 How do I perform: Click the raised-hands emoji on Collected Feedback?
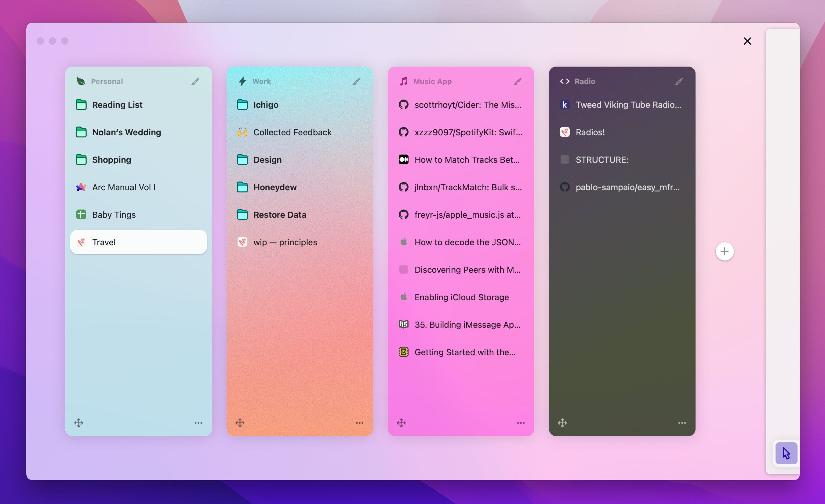(242, 132)
